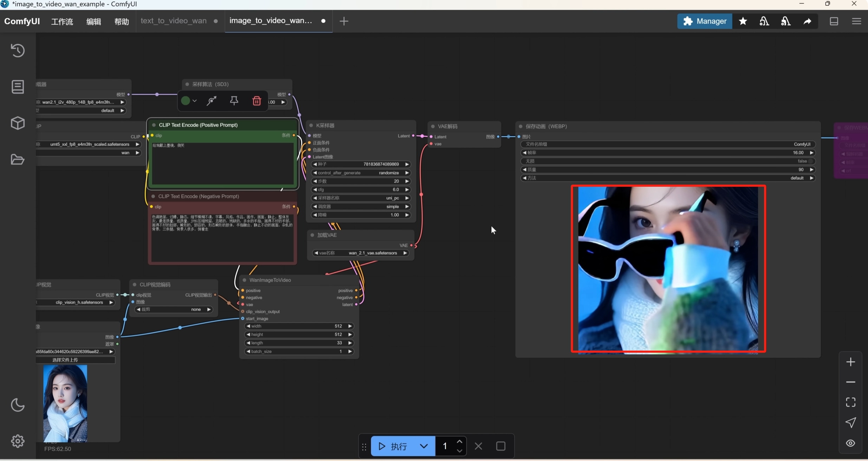Open the workflows folder icon
Viewport: 868px width, 461px height.
18,159
